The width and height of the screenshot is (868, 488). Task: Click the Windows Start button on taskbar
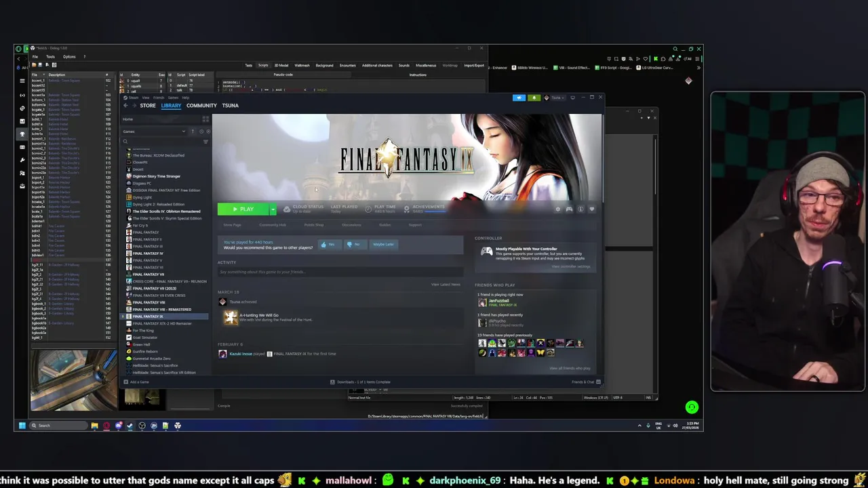[22, 426]
